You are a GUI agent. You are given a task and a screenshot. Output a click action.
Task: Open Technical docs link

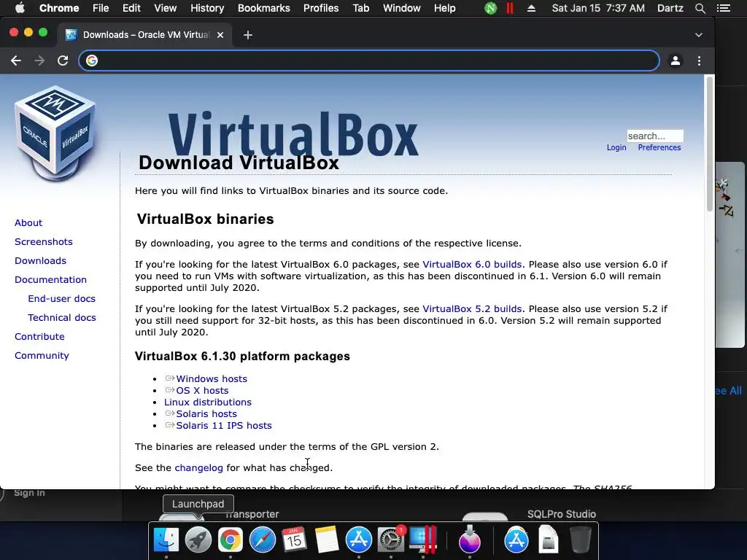62,318
